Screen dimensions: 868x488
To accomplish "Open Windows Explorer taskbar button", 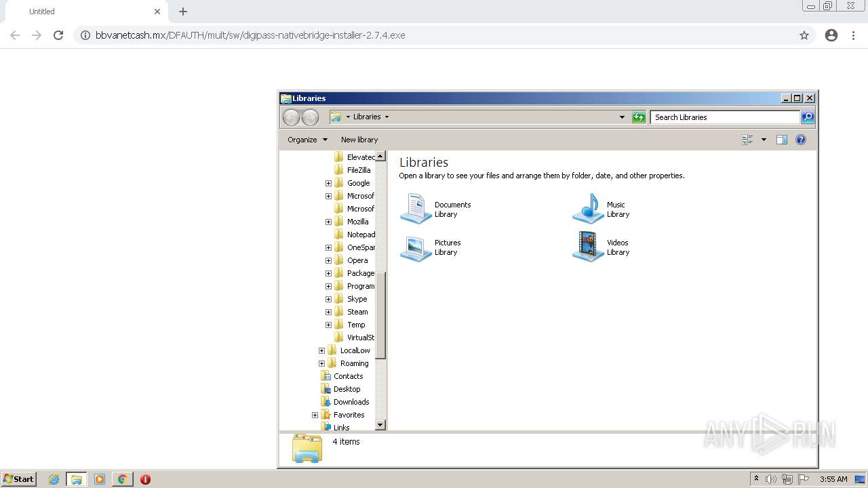I will [x=77, y=479].
